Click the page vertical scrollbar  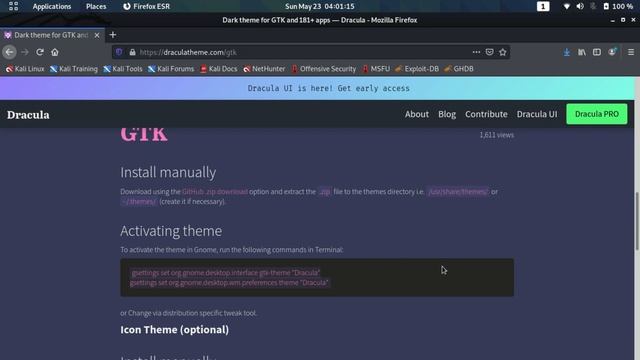coord(637,220)
